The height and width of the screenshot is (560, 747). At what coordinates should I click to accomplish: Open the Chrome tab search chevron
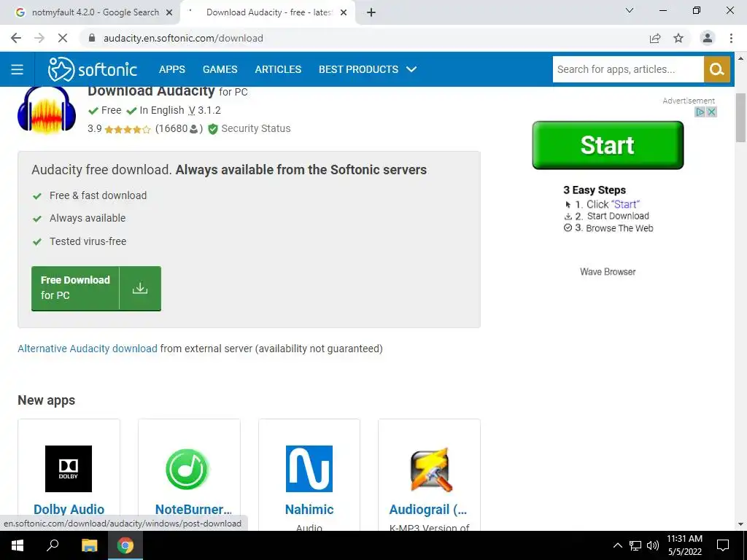630,10
